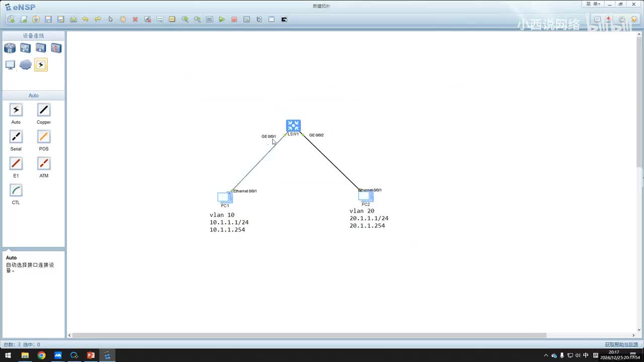Image resolution: width=644 pixels, height=362 pixels.
Task: Select the firewall device category icon
Action: point(56,48)
